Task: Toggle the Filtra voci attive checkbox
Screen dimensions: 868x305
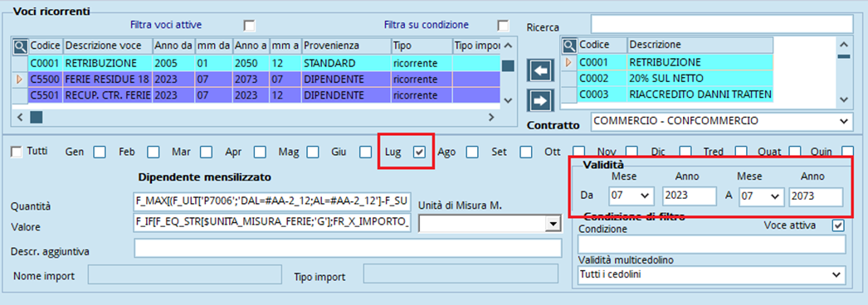Action: (x=250, y=26)
